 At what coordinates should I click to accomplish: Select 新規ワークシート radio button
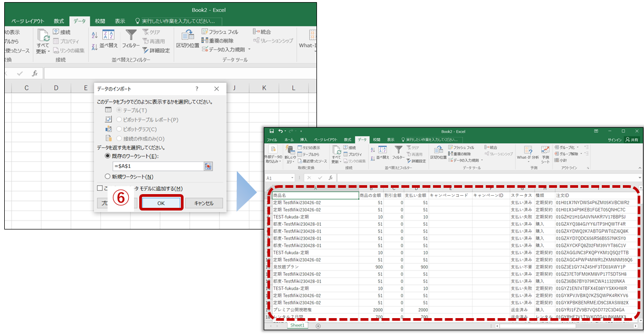108,177
